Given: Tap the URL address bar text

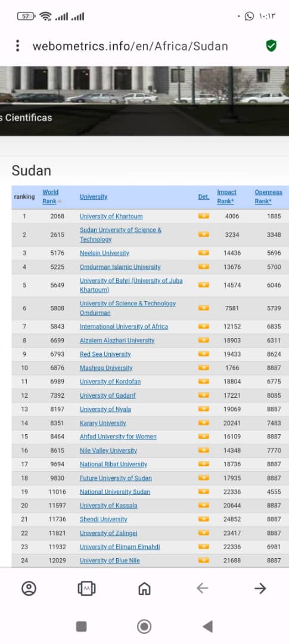Looking at the screenshot, I should pos(130,46).
